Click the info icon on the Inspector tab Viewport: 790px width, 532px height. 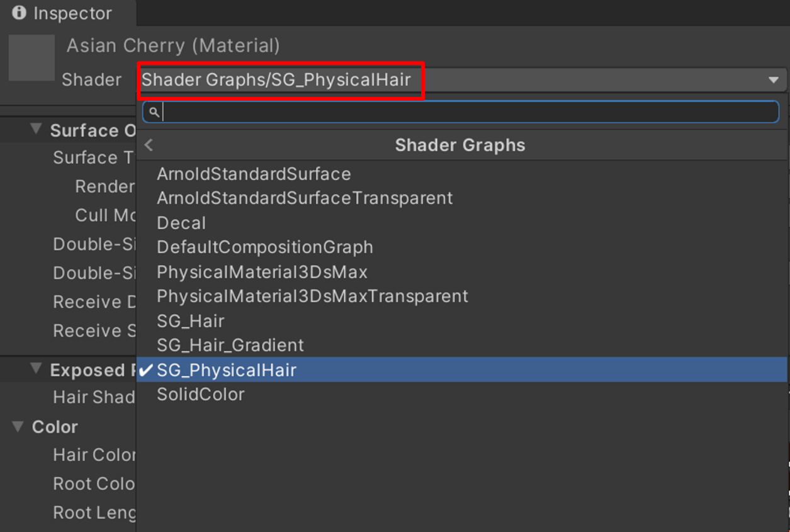click(18, 13)
